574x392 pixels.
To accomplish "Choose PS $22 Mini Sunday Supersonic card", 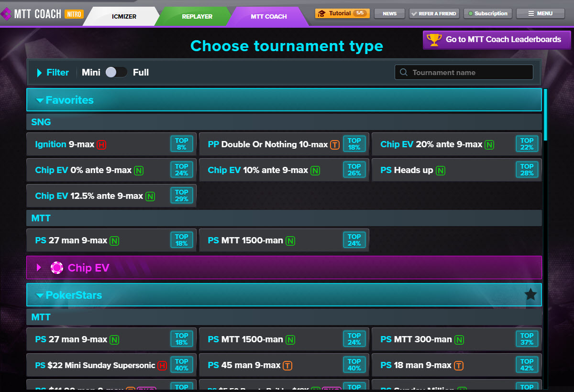I will coord(111,365).
